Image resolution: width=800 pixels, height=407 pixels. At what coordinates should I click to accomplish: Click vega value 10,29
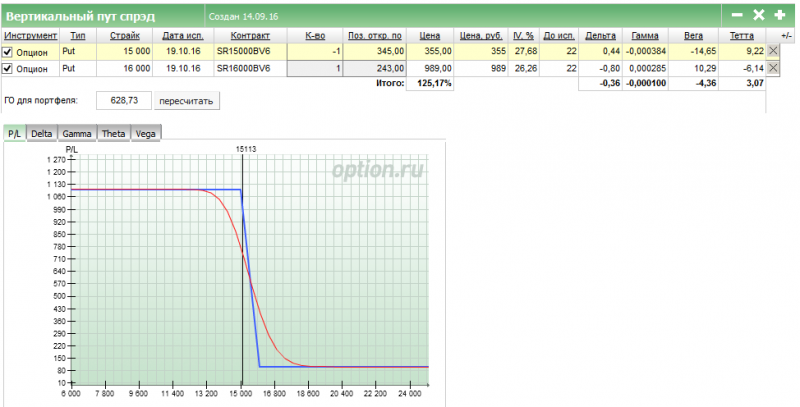click(706, 68)
